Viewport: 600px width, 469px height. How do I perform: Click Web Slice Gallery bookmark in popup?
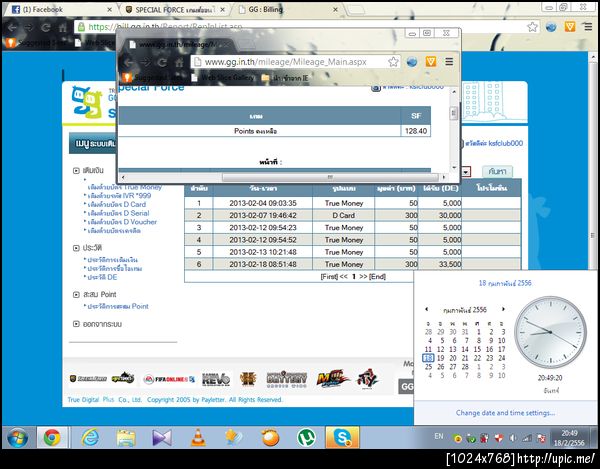223,78
